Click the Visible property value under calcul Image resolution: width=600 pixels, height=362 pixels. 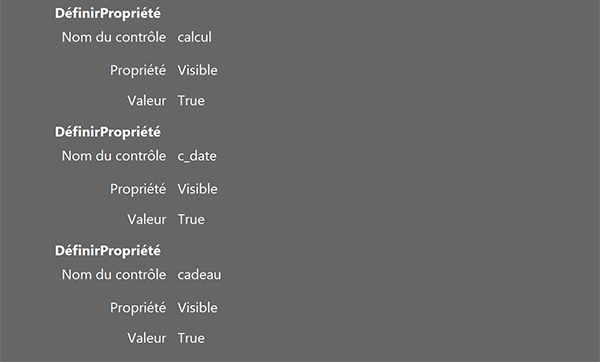coord(197,70)
